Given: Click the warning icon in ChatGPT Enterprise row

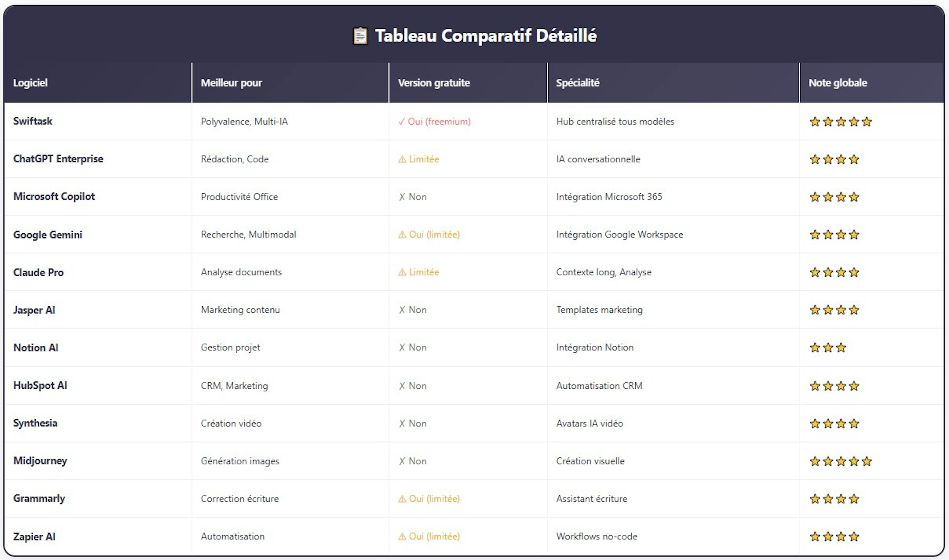Looking at the screenshot, I should pyautogui.click(x=402, y=159).
